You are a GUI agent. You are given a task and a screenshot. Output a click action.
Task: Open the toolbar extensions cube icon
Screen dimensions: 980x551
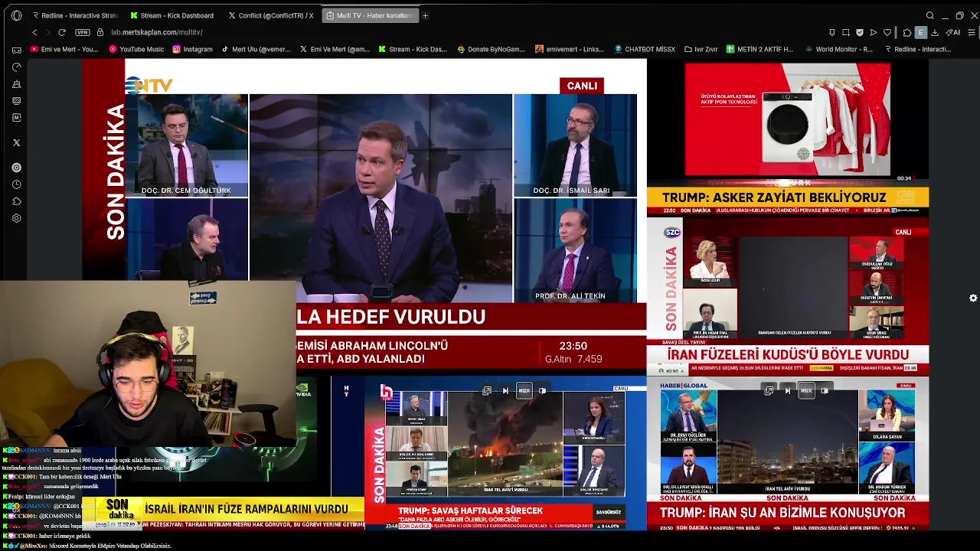pyautogui.click(x=907, y=32)
